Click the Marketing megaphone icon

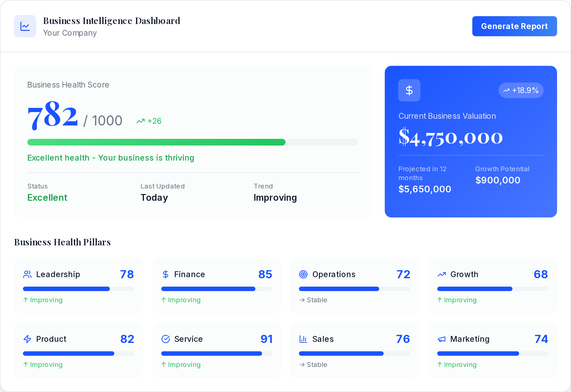[442, 339]
